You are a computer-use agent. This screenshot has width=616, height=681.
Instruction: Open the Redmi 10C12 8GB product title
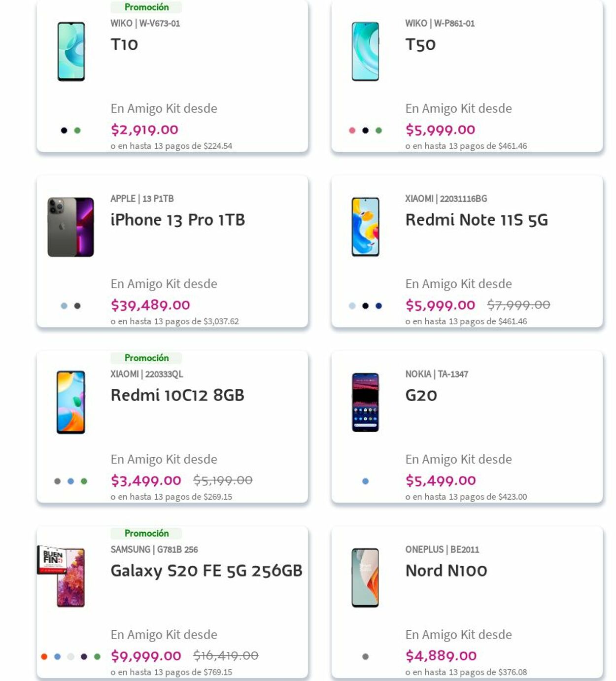pyautogui.click(x=177, y=395)
